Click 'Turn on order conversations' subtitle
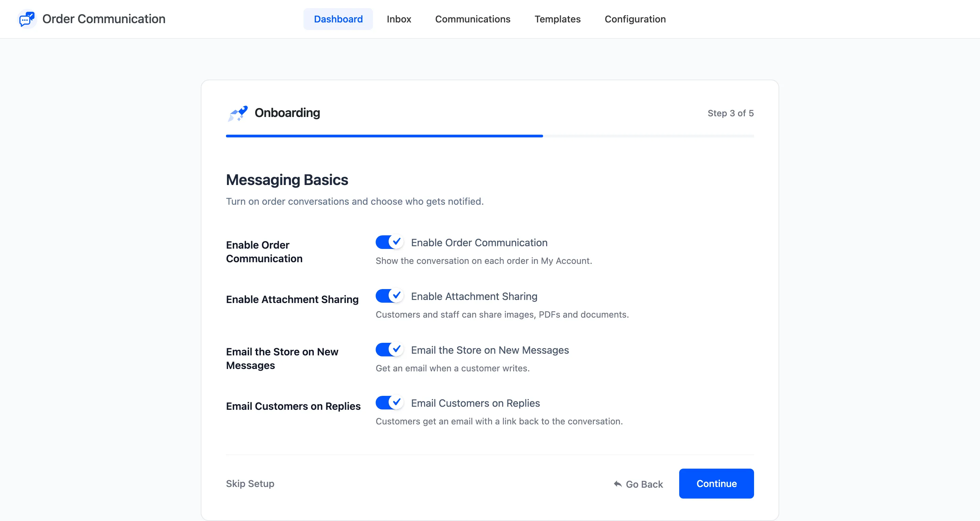This screenshot has width=980, height=521. 355,202
